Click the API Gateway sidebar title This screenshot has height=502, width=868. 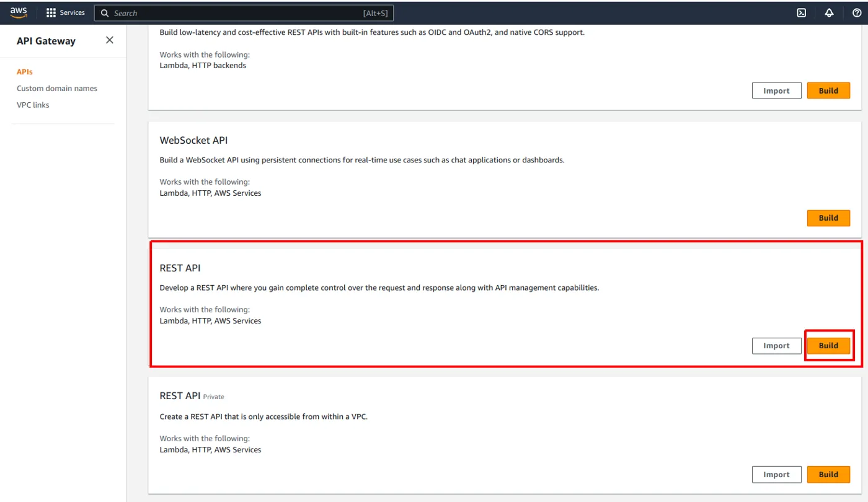click(46, 41)
